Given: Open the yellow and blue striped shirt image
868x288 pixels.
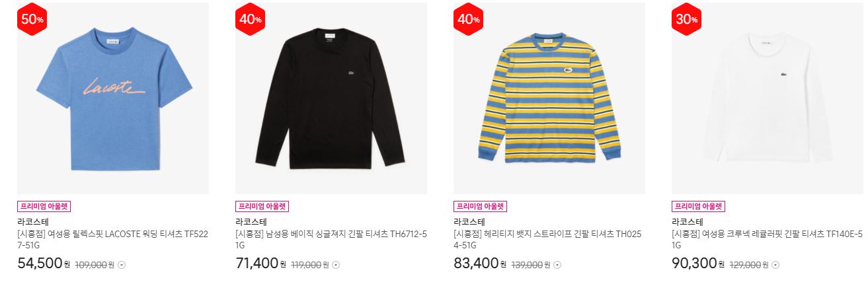Looking at the screenshot, I should [x=549, y=98].
